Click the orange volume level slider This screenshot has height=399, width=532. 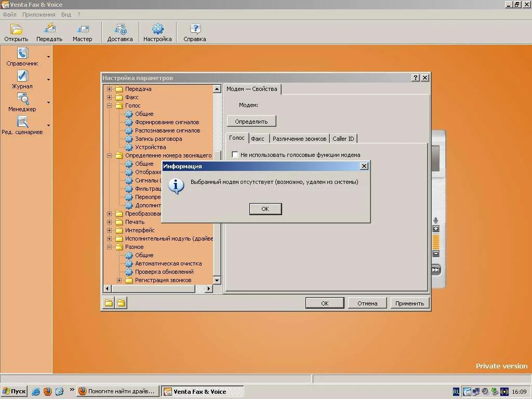[436, 241]
